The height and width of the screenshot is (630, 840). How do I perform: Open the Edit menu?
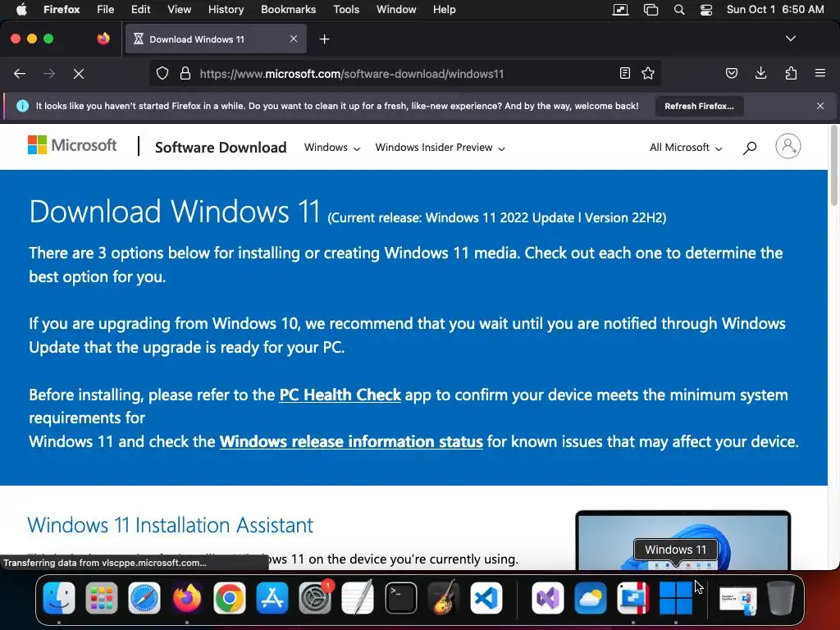point(140,10)
